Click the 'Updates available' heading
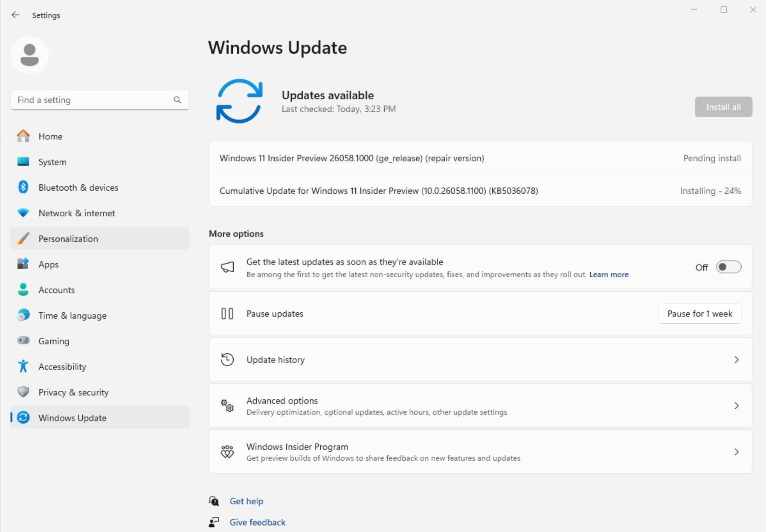Viewport: 766px width, 532px height. tap(328, 95)
